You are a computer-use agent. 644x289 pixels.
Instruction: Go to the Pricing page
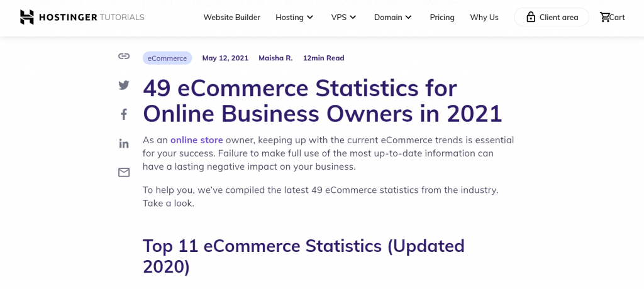[x=442, y=17]
